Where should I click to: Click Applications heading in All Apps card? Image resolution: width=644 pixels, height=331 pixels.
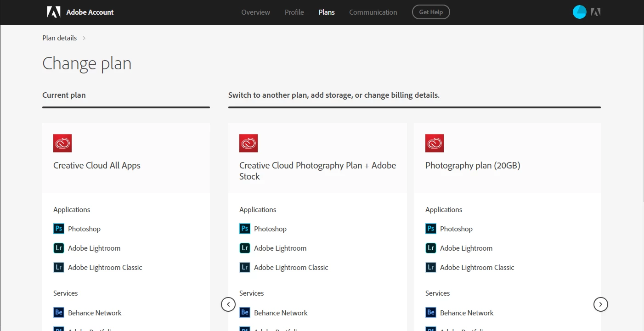[72, 209]
